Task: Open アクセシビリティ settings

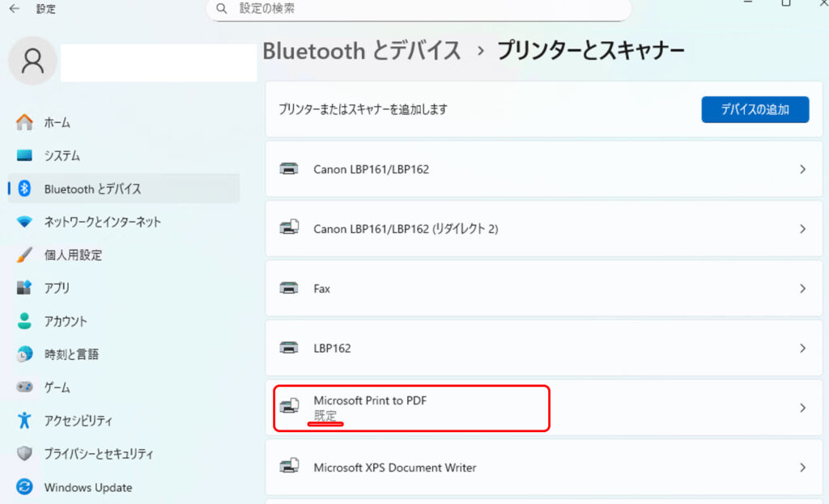Action: coord(78,421)
